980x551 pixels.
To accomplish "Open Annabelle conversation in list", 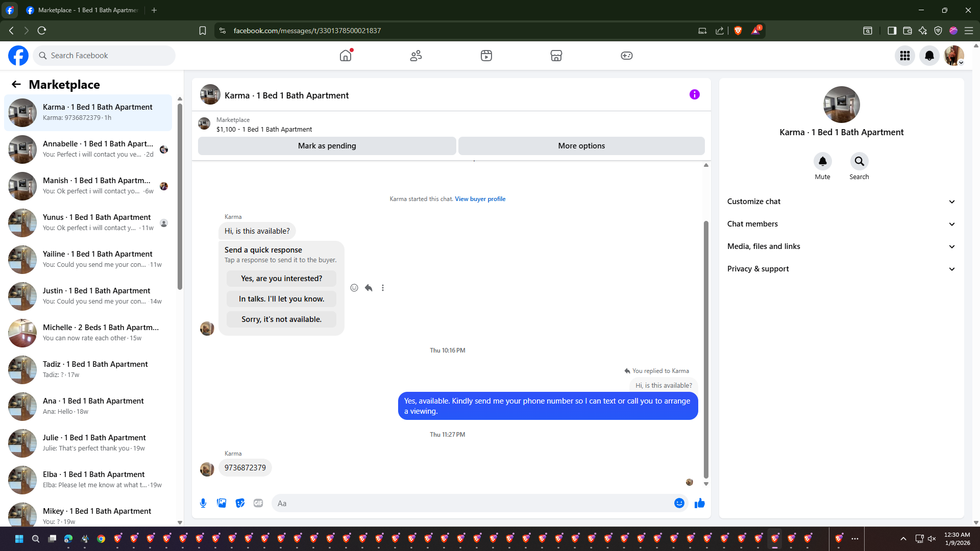I will 88,149.
